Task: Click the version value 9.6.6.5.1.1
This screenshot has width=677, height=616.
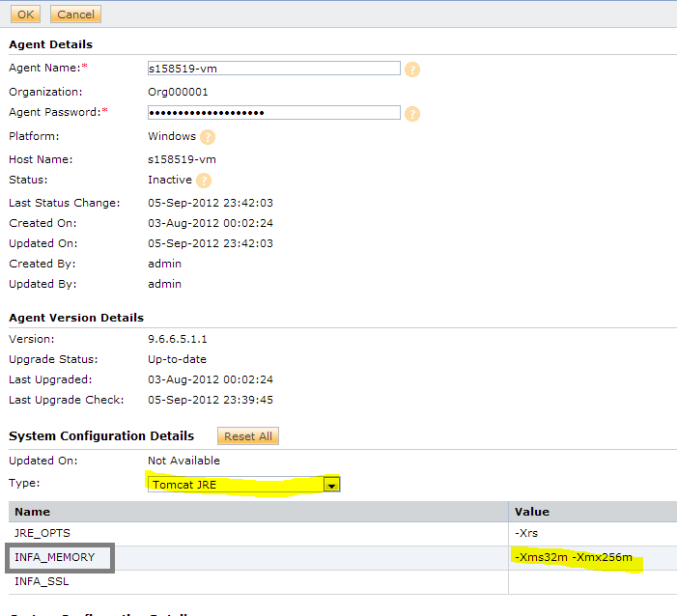Action: [x=178, y=339]
